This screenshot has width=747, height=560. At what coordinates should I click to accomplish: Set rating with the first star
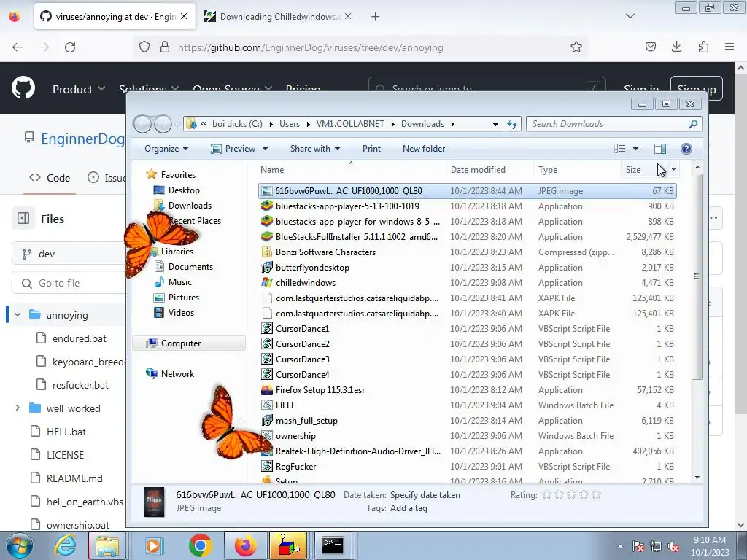(x=546, y=495)
